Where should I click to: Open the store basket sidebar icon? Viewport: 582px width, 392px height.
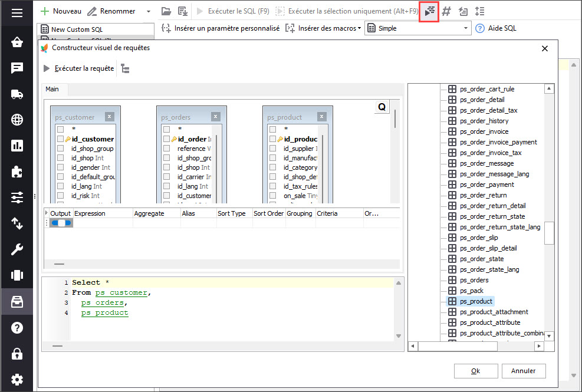pos(17,42)
